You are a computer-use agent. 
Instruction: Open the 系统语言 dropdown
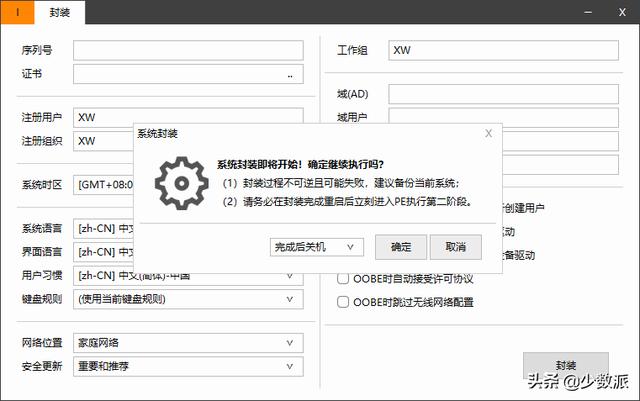click(104, 228)
